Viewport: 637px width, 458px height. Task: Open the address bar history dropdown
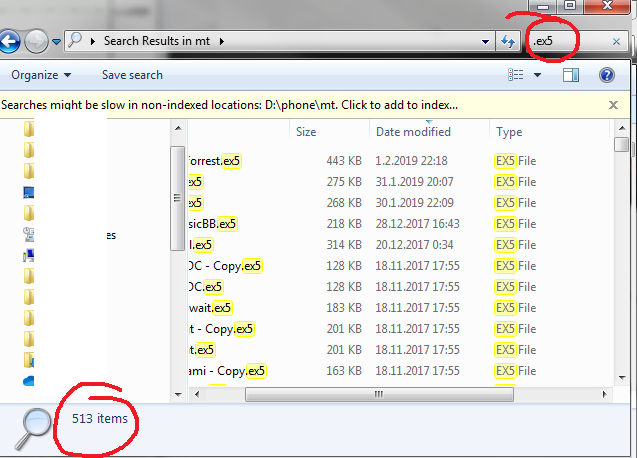click(485, 41)
